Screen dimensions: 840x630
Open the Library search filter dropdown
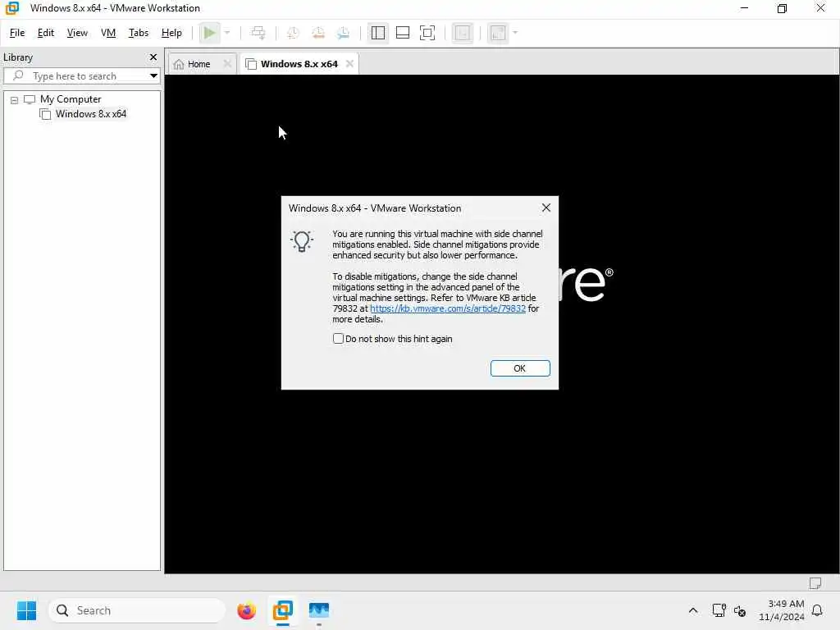pyautogui.click(x=153, y=75)
